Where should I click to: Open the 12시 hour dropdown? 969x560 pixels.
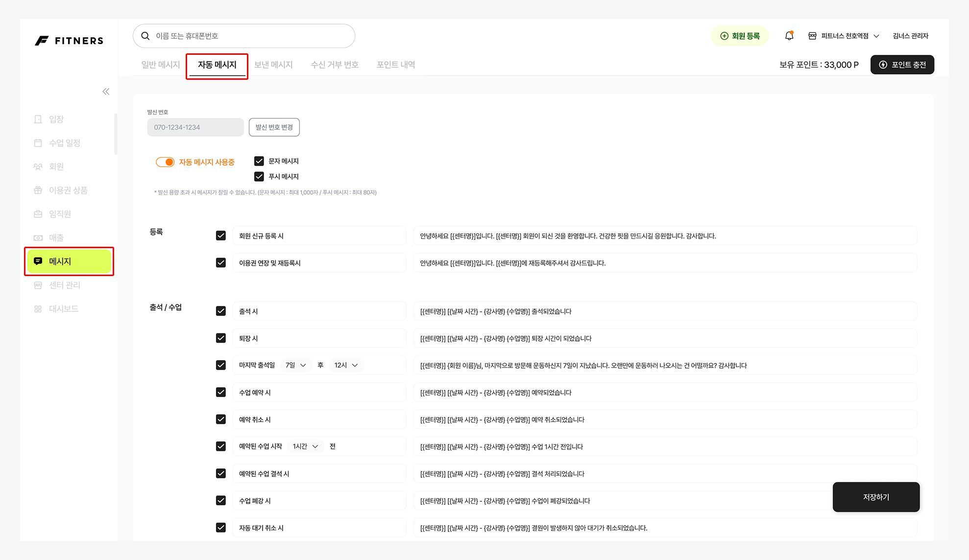pos(346,365)
